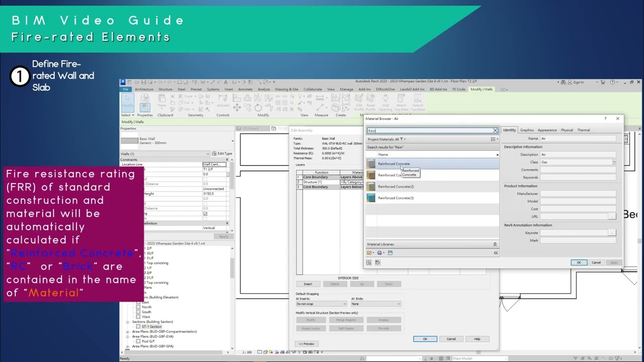Screen dimensions: 644x362
Task: Browse Keynote with ellipsis button
Action: [x=612, y=233]
